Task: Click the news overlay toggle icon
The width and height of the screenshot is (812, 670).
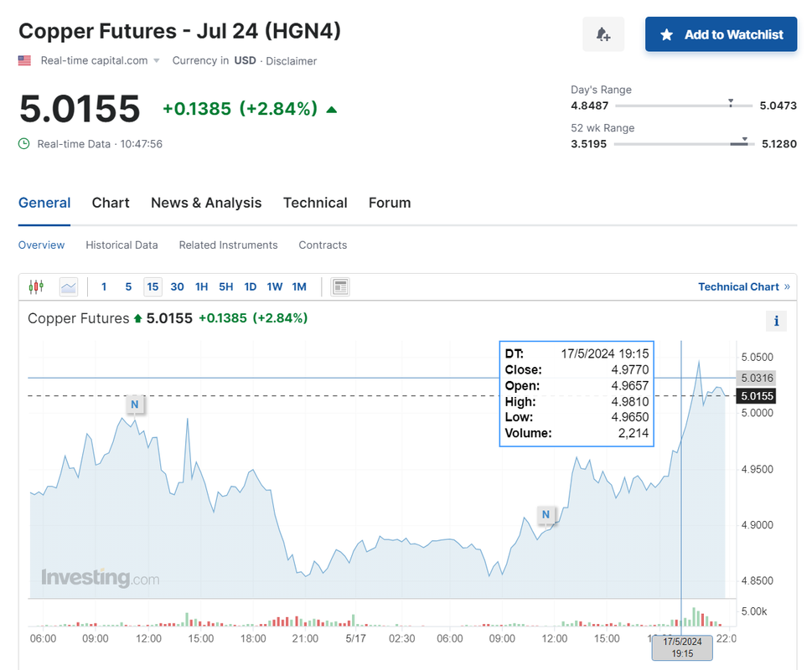Action: pos(340,286)
